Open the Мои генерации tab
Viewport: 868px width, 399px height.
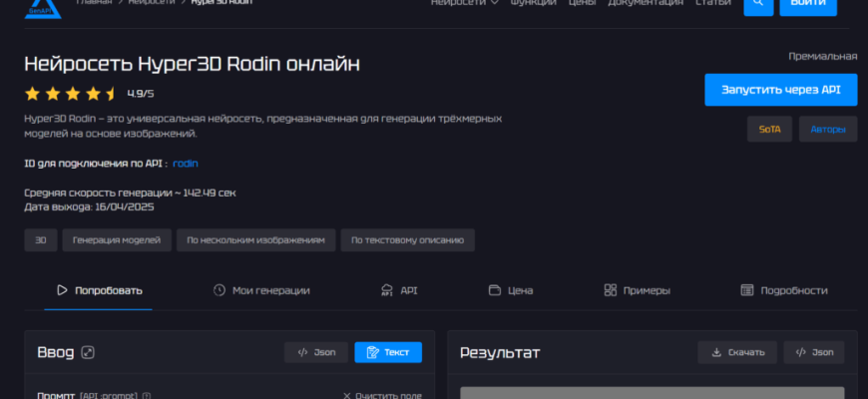click(x=261, y=290)
